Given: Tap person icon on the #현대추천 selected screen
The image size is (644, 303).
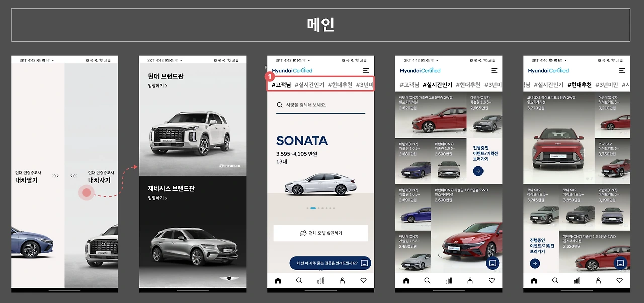Looking at the screenshot, I should tap(598, 281).
